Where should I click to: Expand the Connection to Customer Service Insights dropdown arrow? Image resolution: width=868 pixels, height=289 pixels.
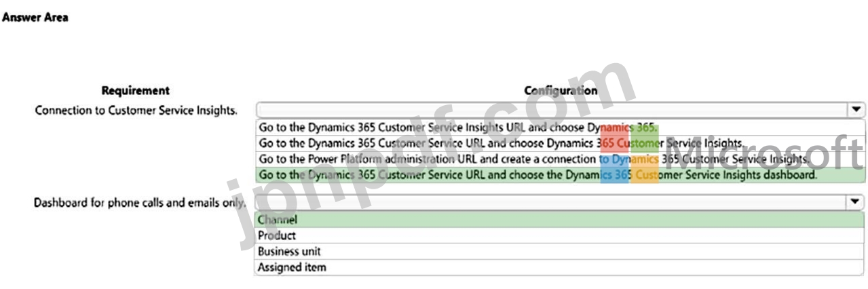pos(855,110)
